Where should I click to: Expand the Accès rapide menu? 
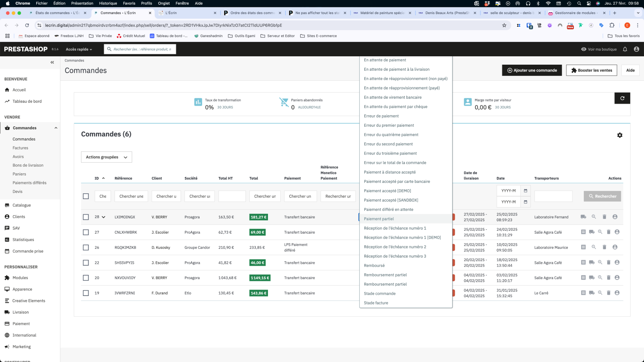(x=79, y=49)
